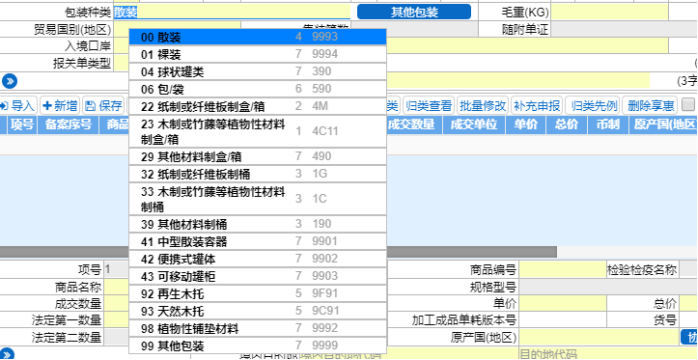The height and width of the screenshot is (360, 698).
Task: Tick the checkbox after 删除享惠
Action: 688,105
